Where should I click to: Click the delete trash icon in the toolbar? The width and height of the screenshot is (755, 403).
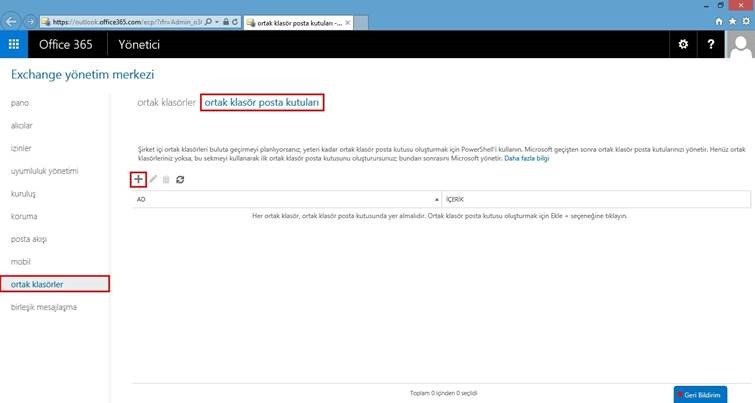166,180
